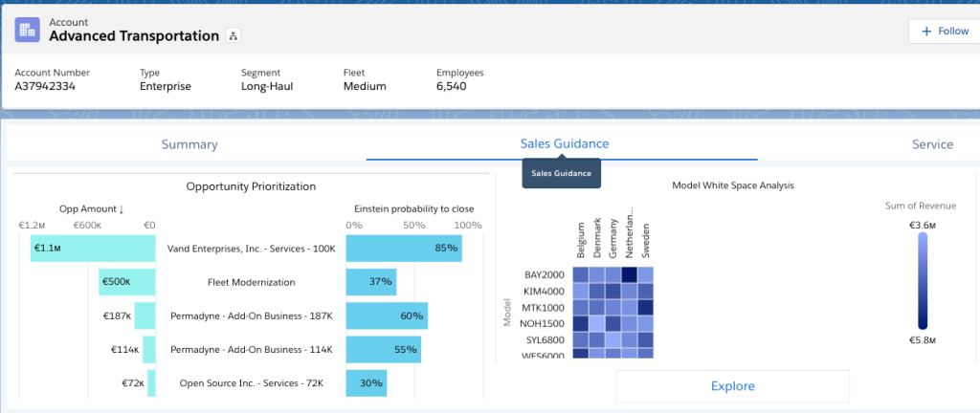Click the SYL6800 Germany heatmap cell

[x=613, y=339]
